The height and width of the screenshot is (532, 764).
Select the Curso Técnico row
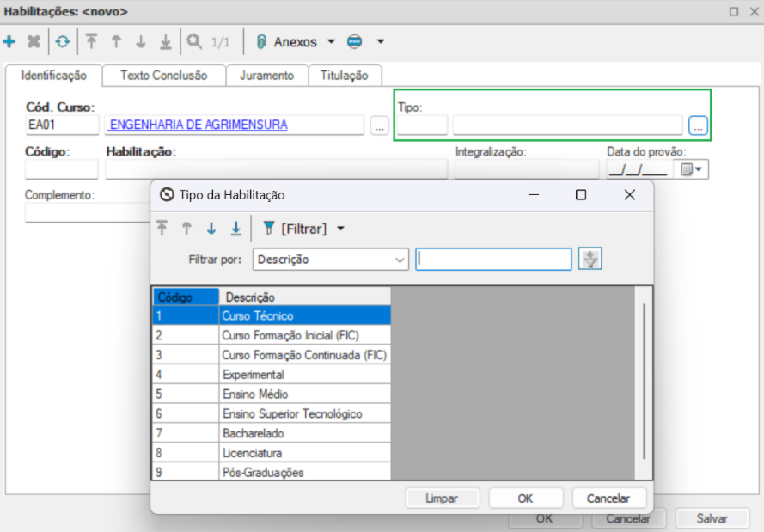tap(272, 315)
